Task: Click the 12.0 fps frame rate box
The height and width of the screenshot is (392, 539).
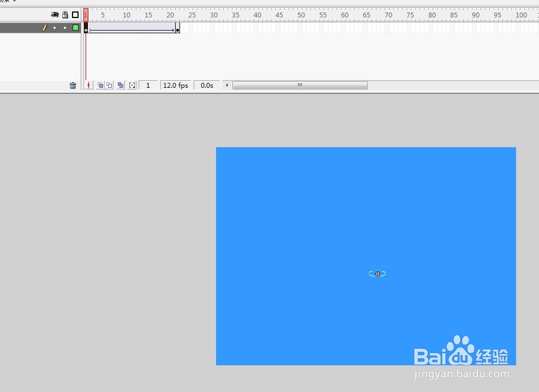Action: 176,85
